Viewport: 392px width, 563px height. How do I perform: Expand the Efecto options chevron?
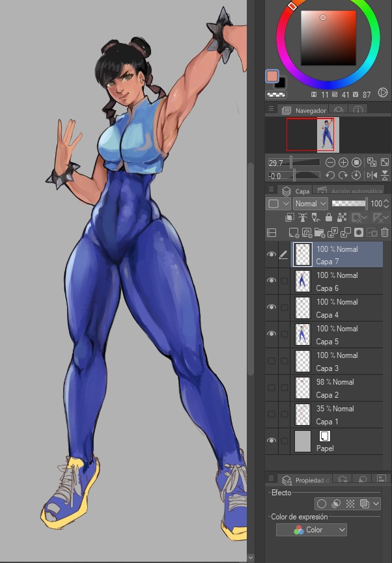tap(376, 504)
